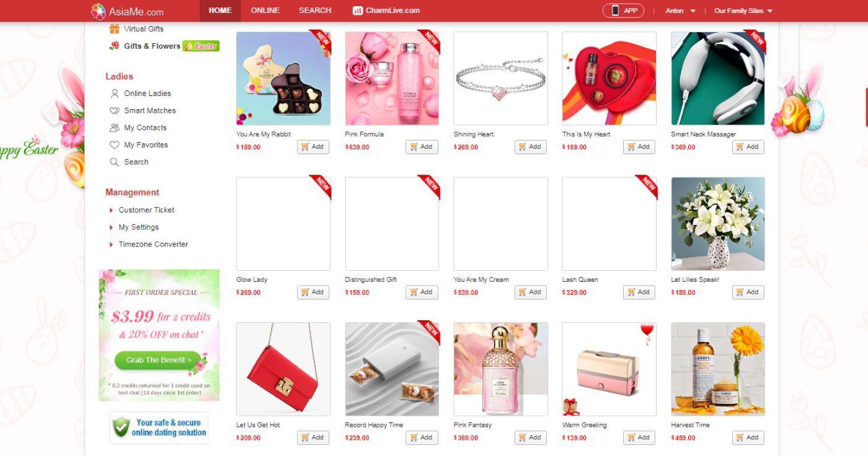This screenshot has width=868, height=456.
Task: Open the Gifts & Flowers link
Action: coord(152,46)
